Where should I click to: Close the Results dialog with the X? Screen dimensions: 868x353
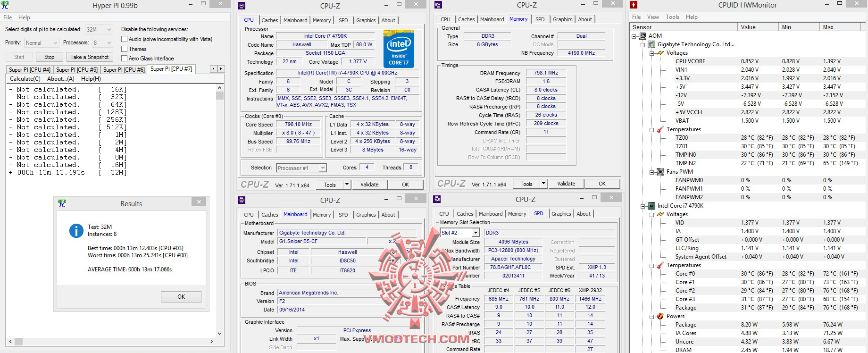[x=199, y=202]
